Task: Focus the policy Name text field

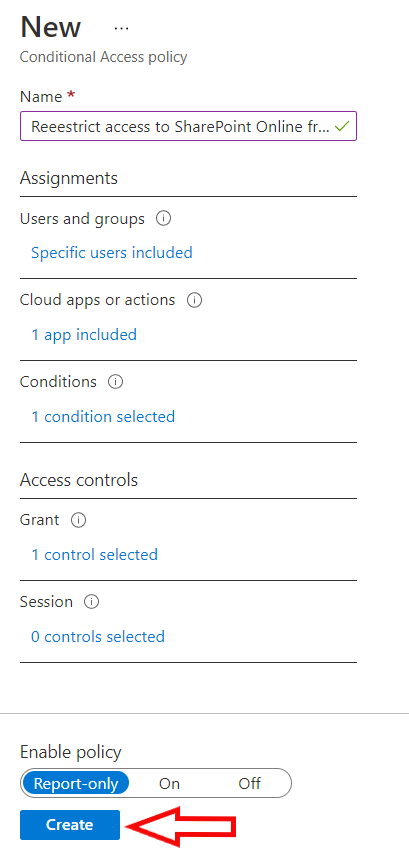Action: [x=188, y=126]
